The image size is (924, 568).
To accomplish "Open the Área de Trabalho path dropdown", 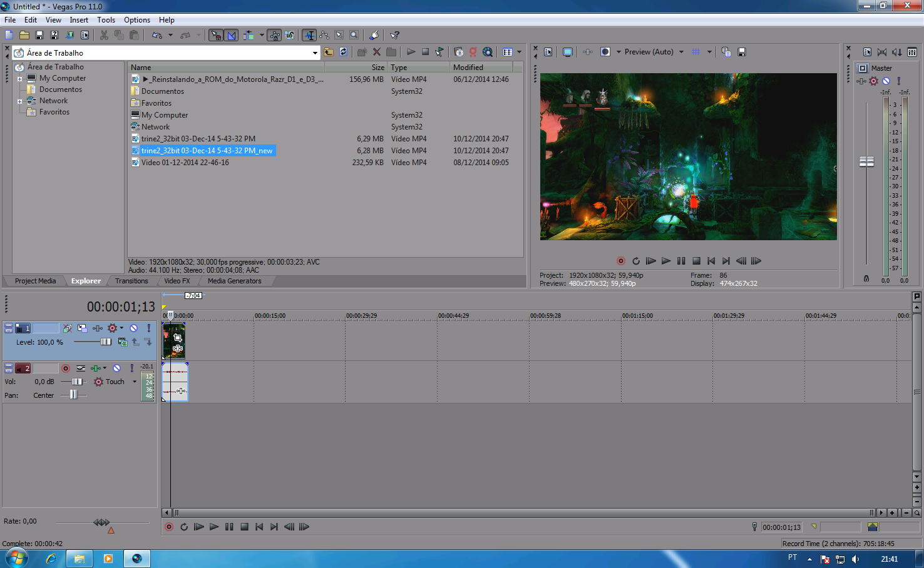I will tap(315, 53).
